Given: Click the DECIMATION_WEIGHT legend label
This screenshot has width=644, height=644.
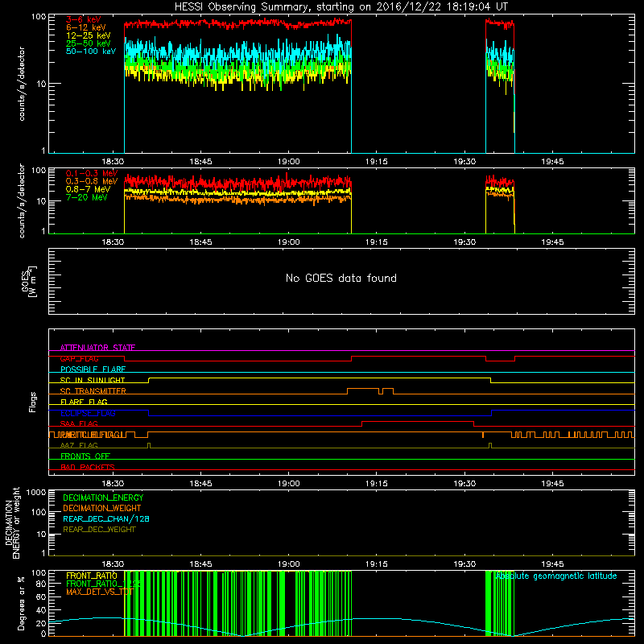Looking at the screenshot, I should click(102, 508).
